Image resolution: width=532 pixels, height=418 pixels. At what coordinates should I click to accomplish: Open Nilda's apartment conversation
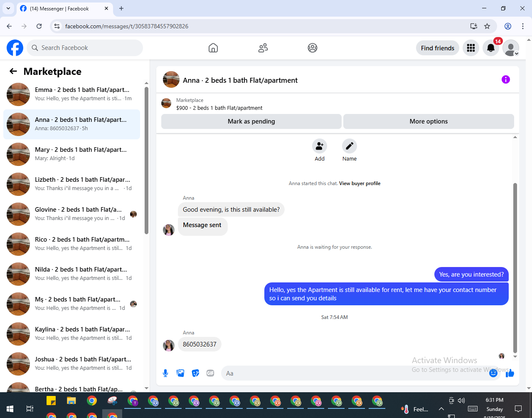[x=71, y=274]
